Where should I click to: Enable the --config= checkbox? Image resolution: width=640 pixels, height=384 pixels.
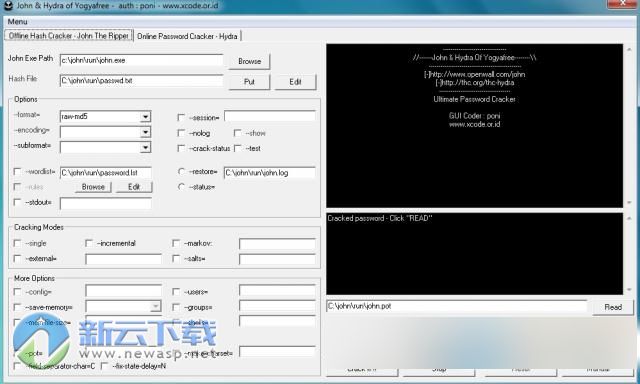click(x=17, y=292)
